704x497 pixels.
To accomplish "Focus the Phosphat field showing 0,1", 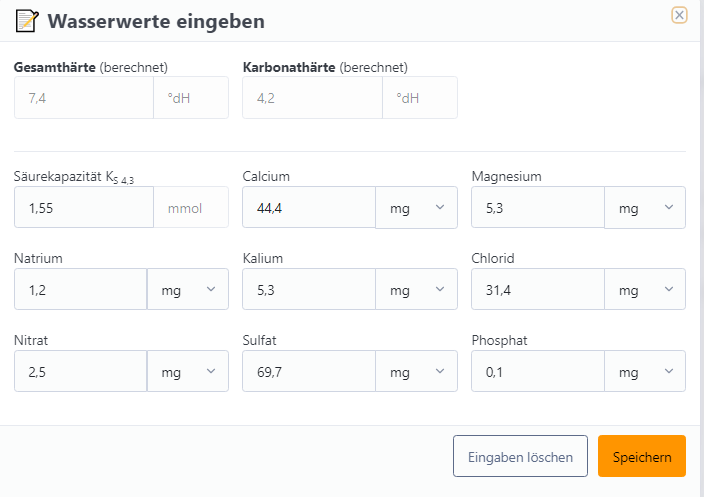I will pos(538,371).
